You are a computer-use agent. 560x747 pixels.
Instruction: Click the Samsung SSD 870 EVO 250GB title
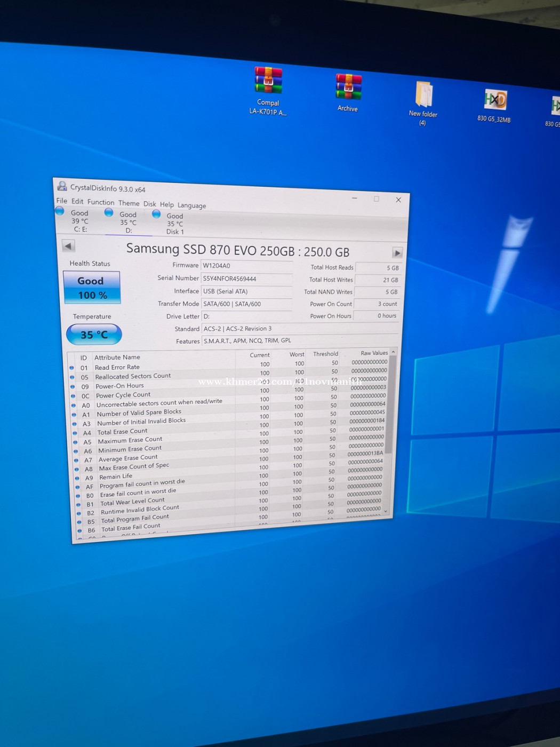pos(237,250)
